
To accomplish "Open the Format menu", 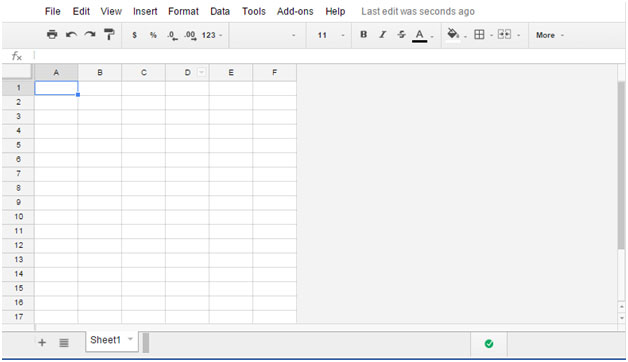I will [x=183, y=11].
